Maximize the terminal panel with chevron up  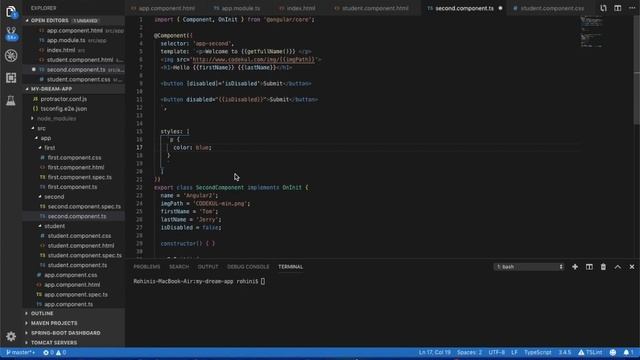[618, 267]
